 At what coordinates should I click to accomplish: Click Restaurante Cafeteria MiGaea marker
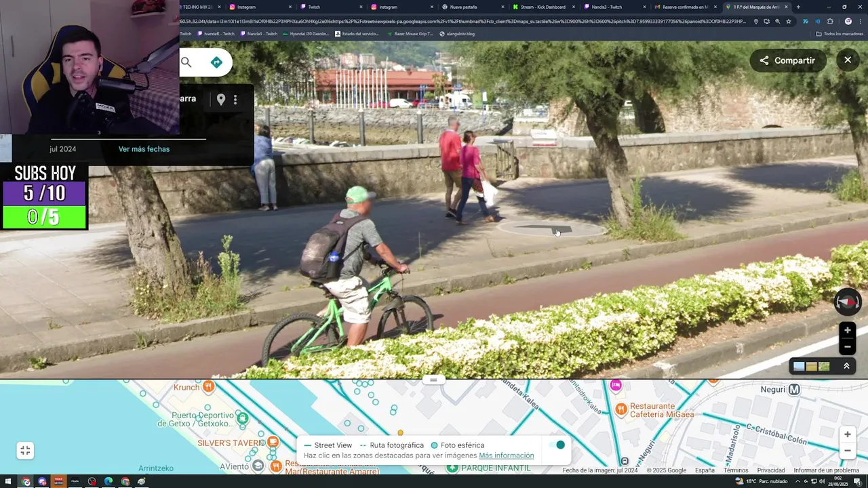click(x=620, y=409)
